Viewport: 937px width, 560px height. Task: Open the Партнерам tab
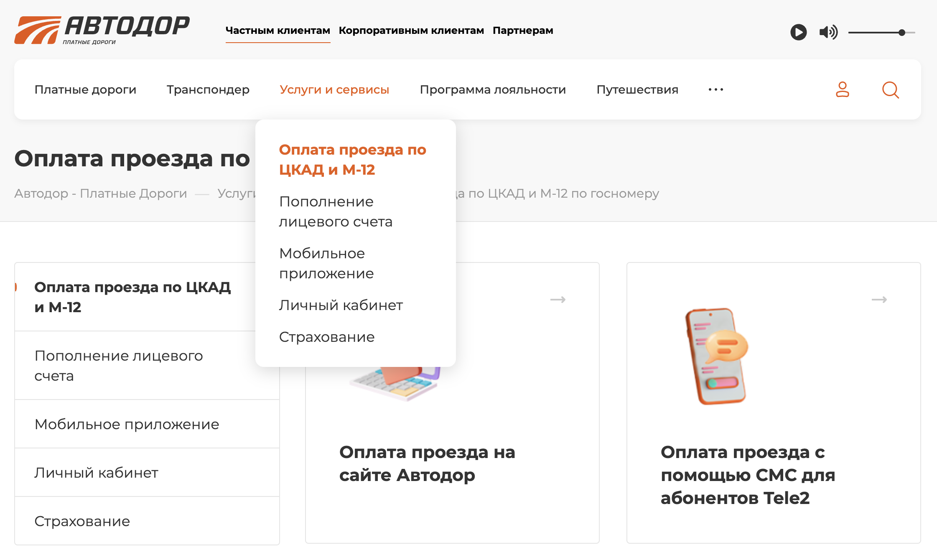pyautogui.click(x=523, y=31)
